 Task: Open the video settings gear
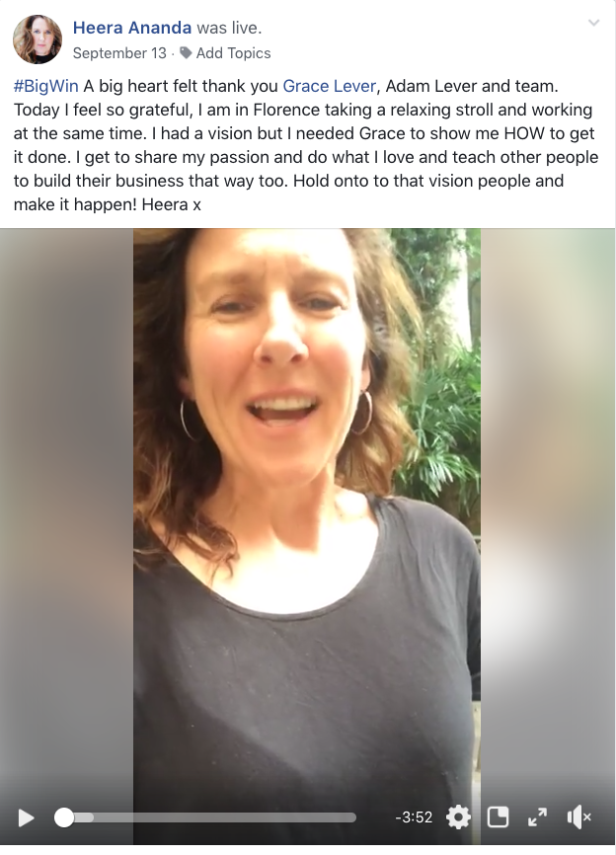pyautogui.click(x=458, y=816)
